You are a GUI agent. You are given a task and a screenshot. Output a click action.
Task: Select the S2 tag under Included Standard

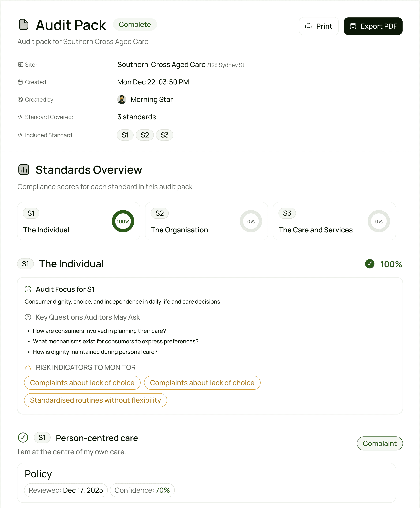coord(145,135)
